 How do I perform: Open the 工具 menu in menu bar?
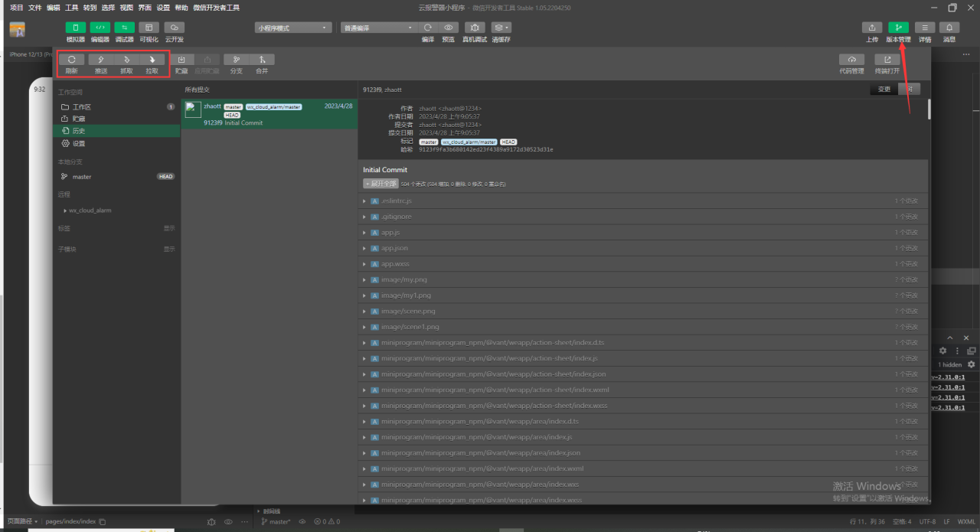[71, 8]
